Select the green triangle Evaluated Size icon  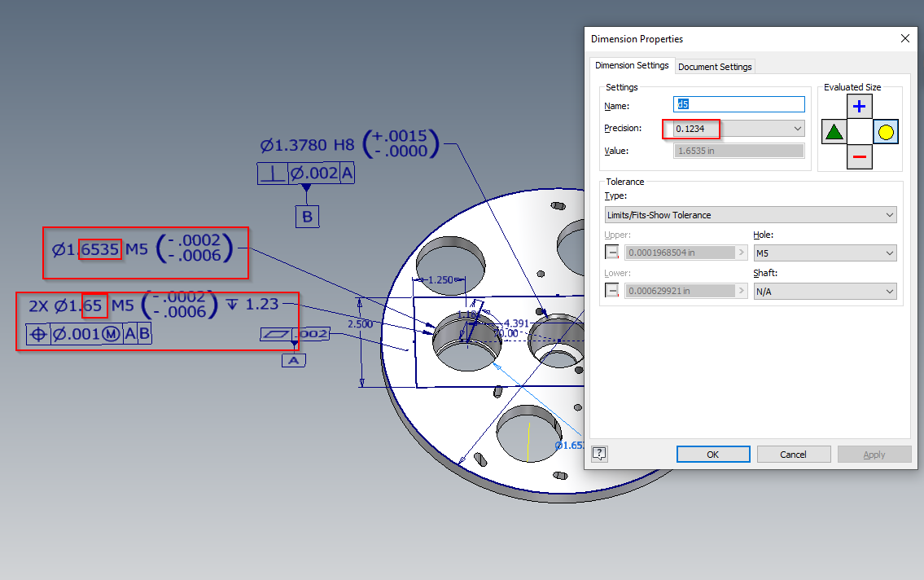tap(834, 132)
